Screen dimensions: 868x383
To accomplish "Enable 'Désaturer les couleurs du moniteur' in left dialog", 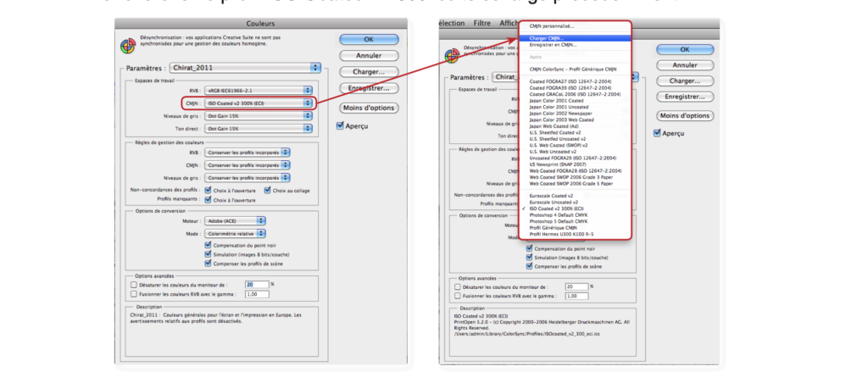I will click(134, 285).
